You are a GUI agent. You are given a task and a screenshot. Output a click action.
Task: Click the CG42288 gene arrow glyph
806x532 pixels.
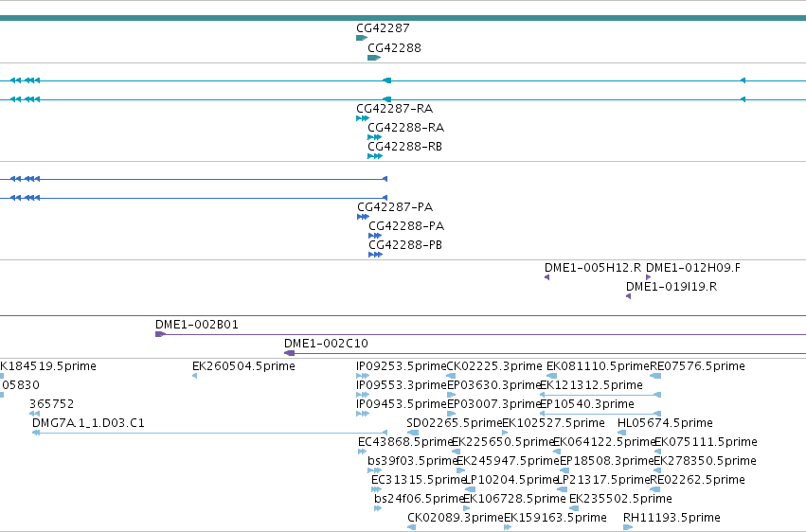click(374, 58)
